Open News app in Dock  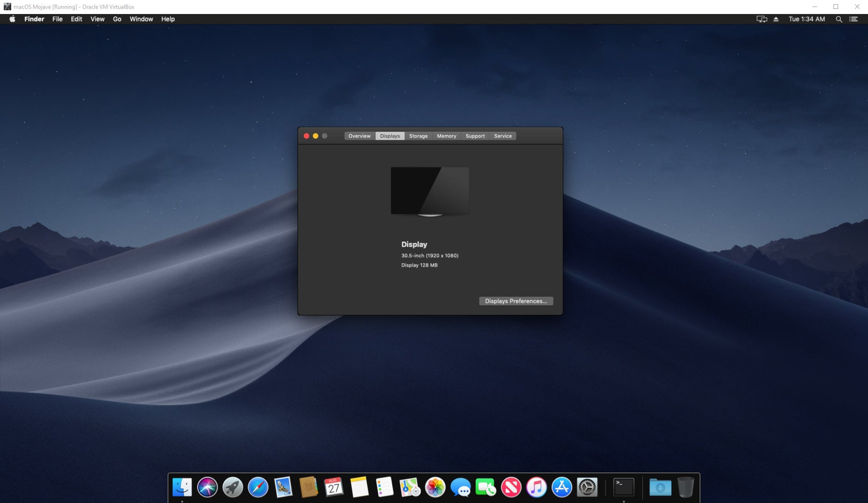(511, 488)
